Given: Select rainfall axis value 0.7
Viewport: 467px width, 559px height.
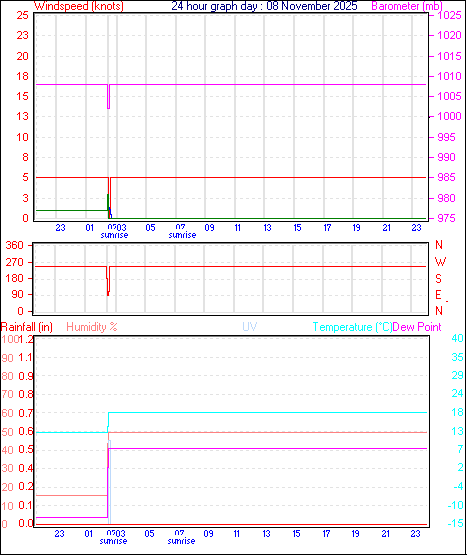Looking at the screenshot, I should 26,413.
